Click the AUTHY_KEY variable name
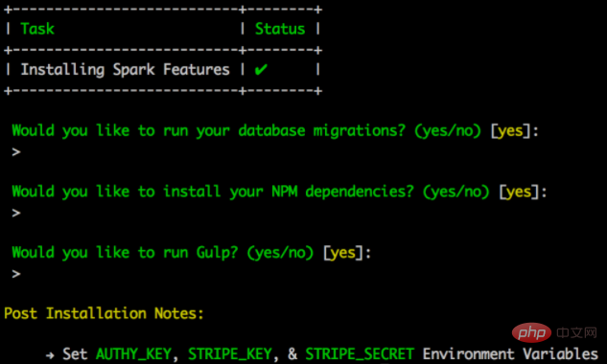 point(133,354)
